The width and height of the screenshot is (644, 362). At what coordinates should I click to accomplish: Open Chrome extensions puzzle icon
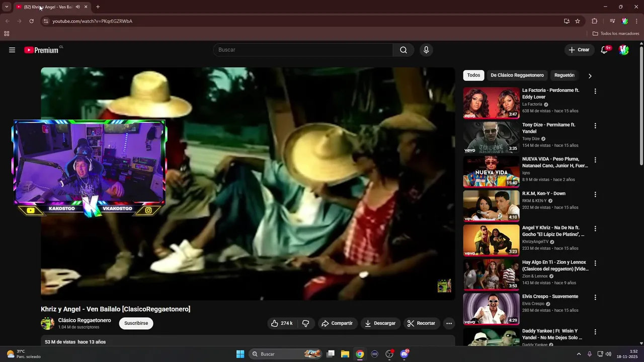pos(595,21)
